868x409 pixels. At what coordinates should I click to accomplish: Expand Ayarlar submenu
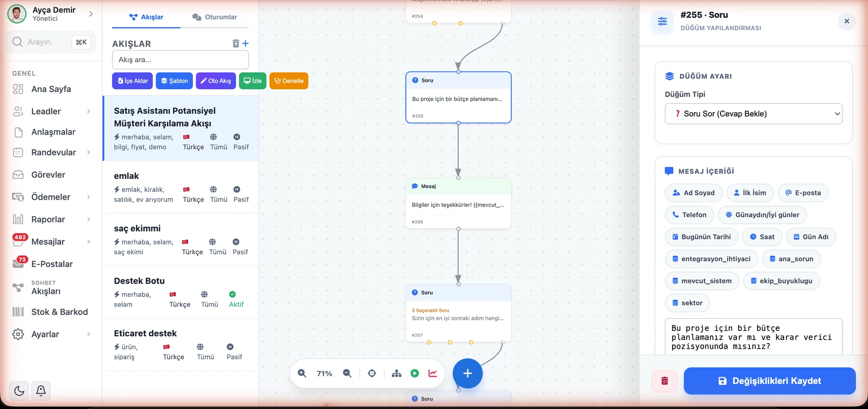(x=89, y=334)
